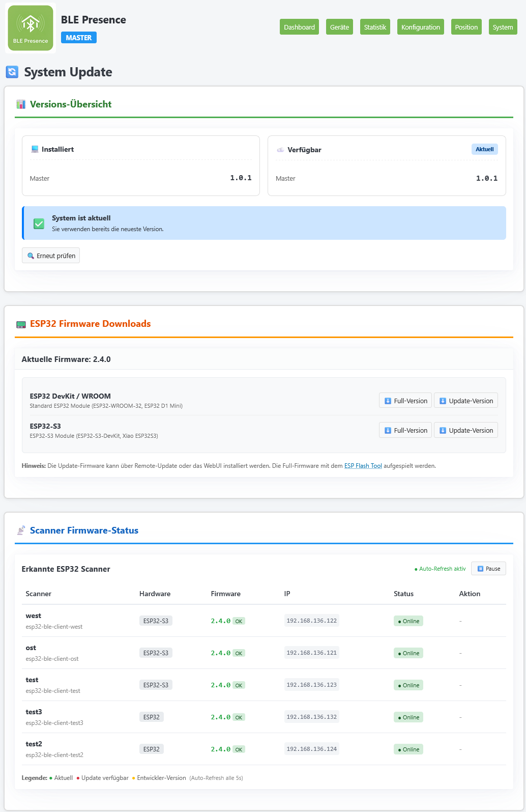Click the green checkmark status icon

[x=39, y=223]
